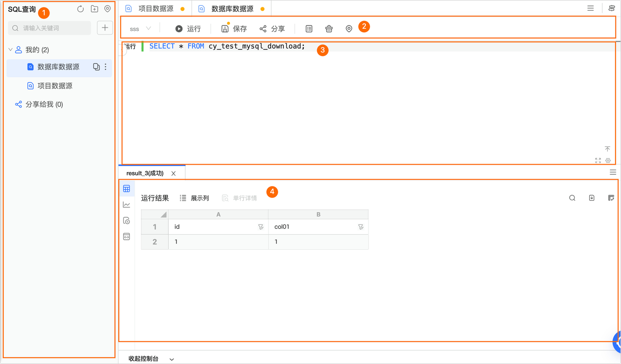Click the 分享 share button

(272, 28)
